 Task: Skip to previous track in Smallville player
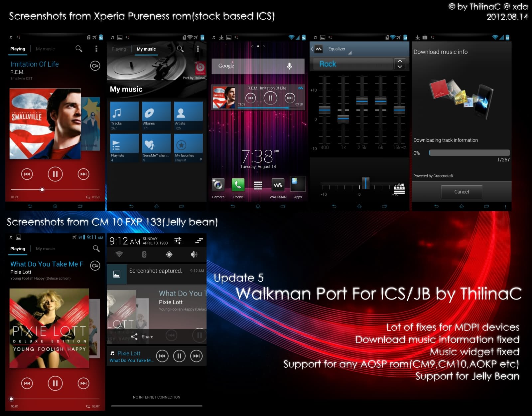[x=27, y=174]
